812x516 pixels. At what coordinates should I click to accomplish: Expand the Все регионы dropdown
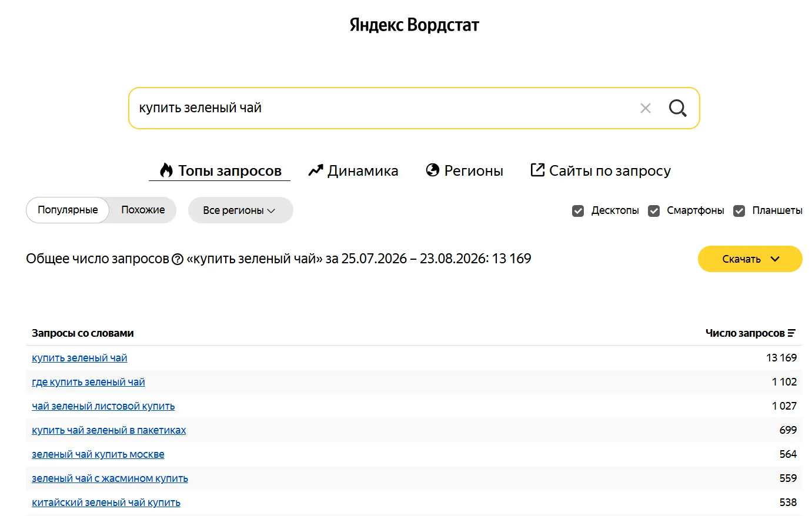click(x=240, y=210)
